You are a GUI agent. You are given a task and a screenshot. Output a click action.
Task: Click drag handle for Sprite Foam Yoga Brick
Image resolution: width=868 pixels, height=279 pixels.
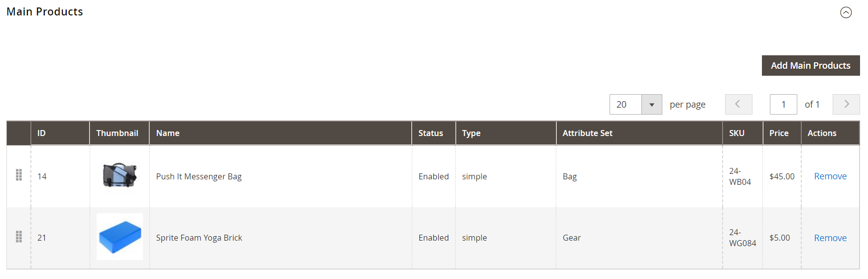[x=19, y=237]
